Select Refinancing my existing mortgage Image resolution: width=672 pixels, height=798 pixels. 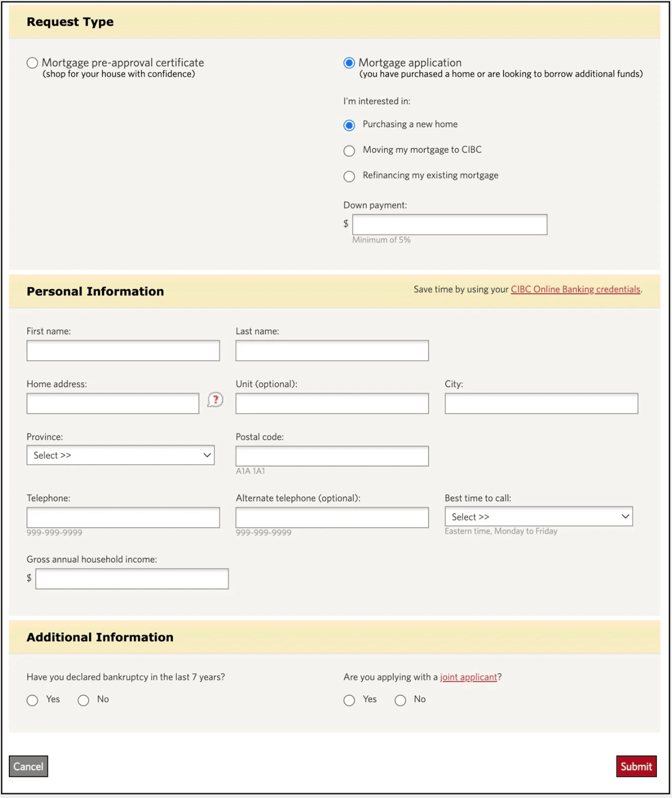point(349,176)
